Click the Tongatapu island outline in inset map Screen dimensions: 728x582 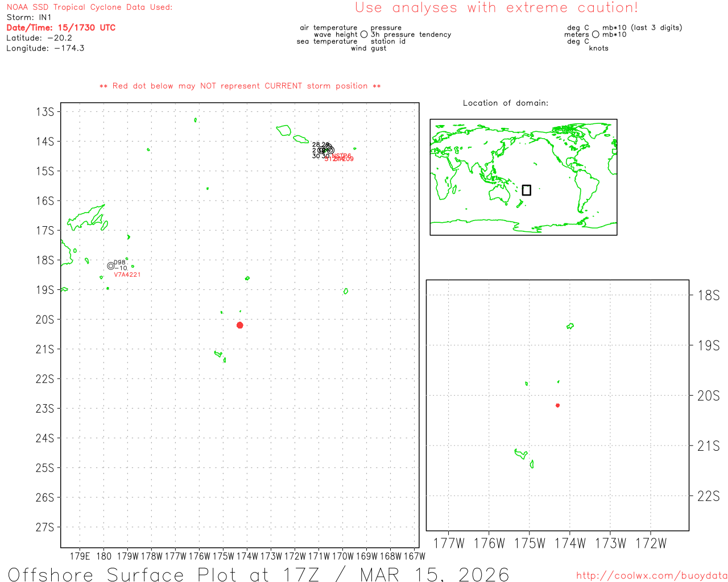click(x=521, y=454)
